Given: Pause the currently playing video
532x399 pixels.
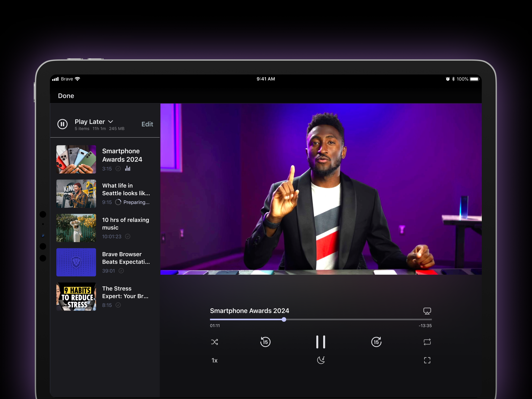Looking at the screenshot, I should pyautogui.click(x=321, y=342).
